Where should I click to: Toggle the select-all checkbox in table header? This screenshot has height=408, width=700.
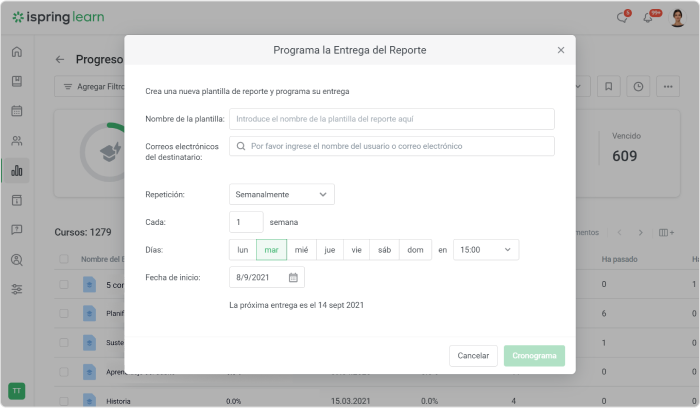coord(64,259)
